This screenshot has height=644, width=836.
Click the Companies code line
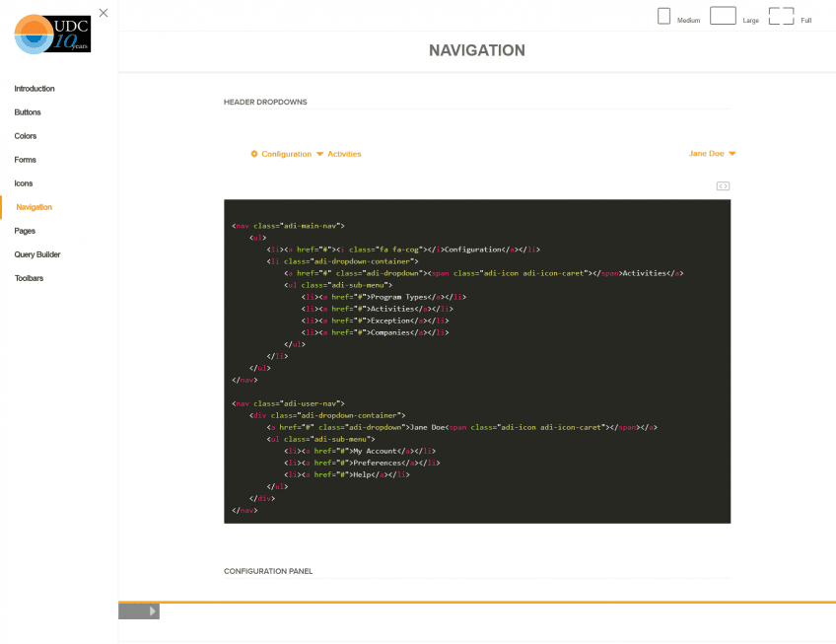[x=376, y=332]
